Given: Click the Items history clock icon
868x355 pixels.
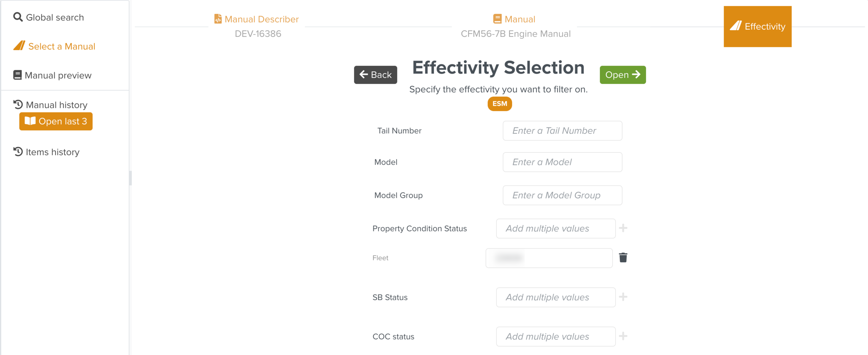Looking at the screenshot, I should (18, 152).
